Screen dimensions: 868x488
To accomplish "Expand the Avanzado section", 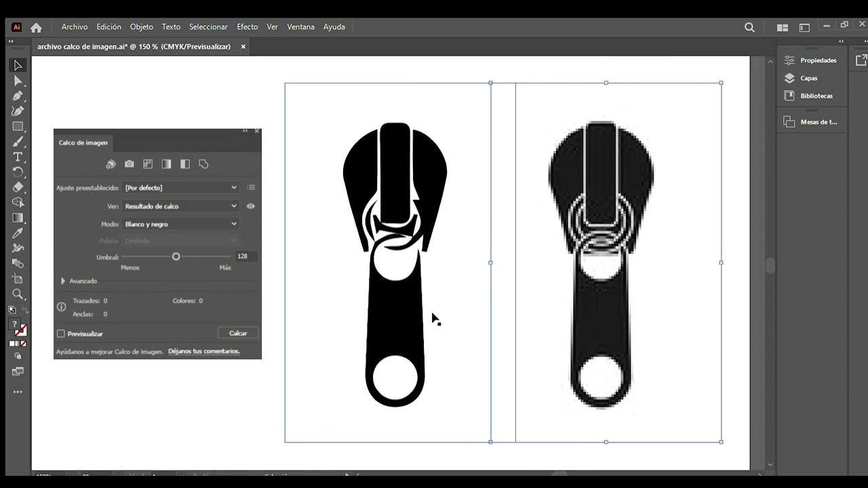I will coord(63,281).
